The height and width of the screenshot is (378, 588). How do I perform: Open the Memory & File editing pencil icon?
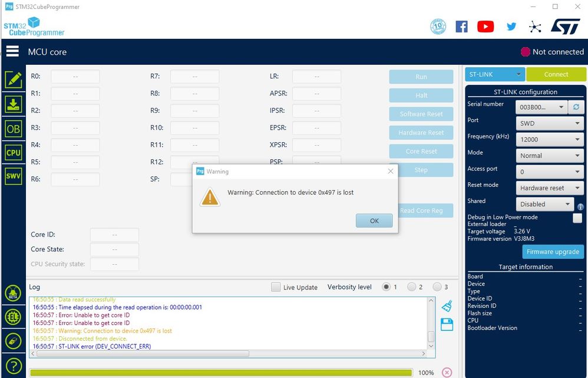pyautogui.click(x=13, y=80)
